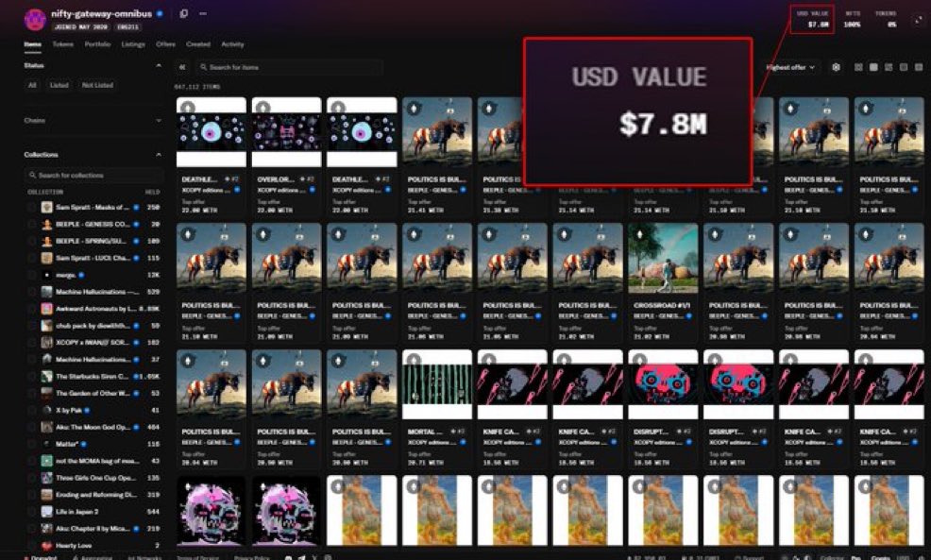Click the BEEPLE - SPRING/SU collection avatar
Viewport: 931px width, 560px height.
[x=47, y=241]
